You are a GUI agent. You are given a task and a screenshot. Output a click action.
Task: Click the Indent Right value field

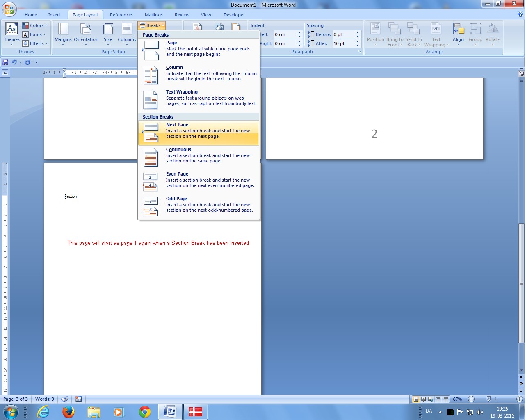click(x=285, y=43)
